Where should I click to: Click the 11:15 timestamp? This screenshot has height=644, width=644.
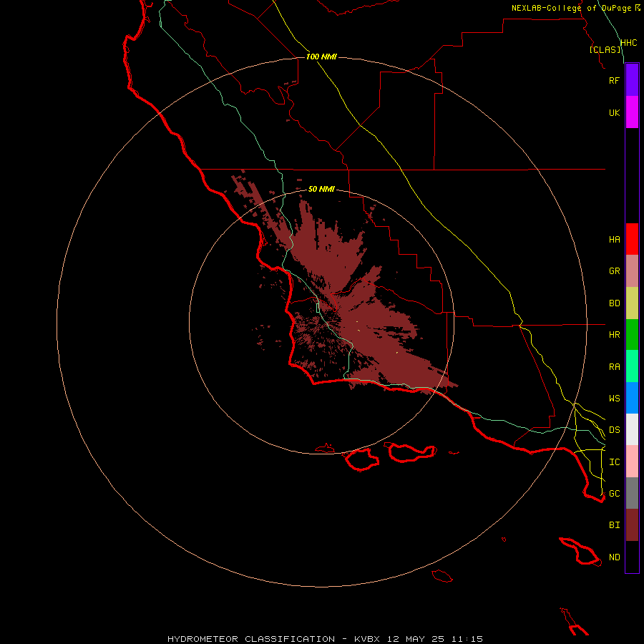click(467, 639)
